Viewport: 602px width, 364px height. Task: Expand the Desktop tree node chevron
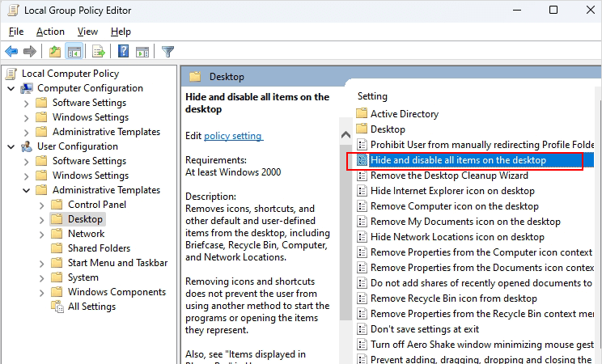[x=41, y=220]
